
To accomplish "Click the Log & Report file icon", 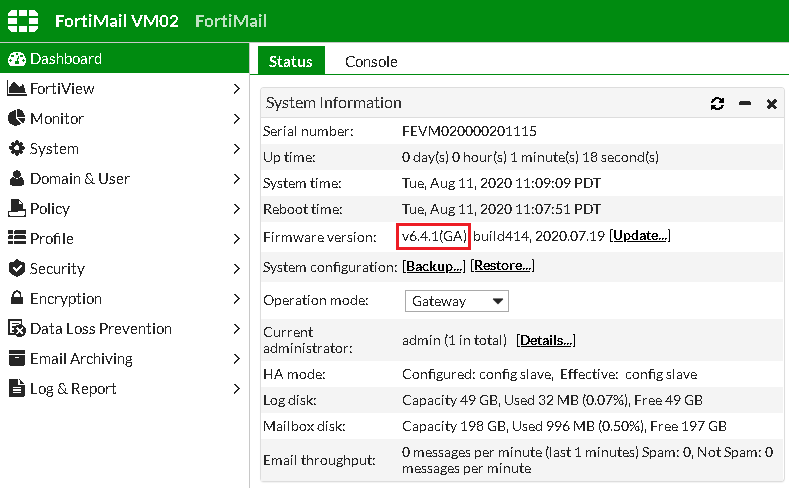I will coord(17,388).
